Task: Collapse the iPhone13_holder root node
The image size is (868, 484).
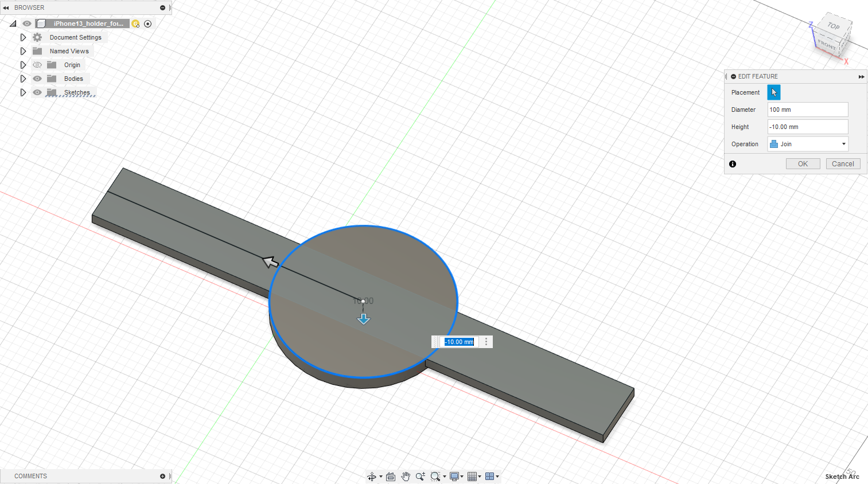Action: click(13, 24)
